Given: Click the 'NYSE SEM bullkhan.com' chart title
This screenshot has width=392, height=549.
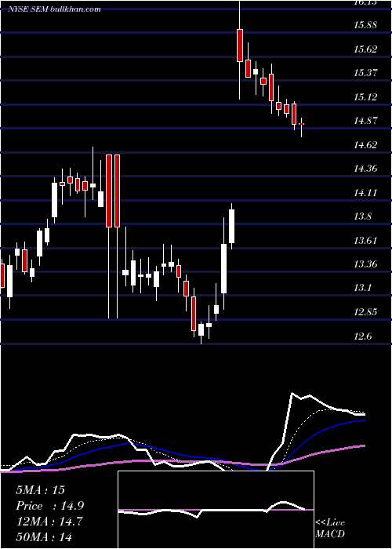Looking at the screenshot, I should tap(54, 9).
